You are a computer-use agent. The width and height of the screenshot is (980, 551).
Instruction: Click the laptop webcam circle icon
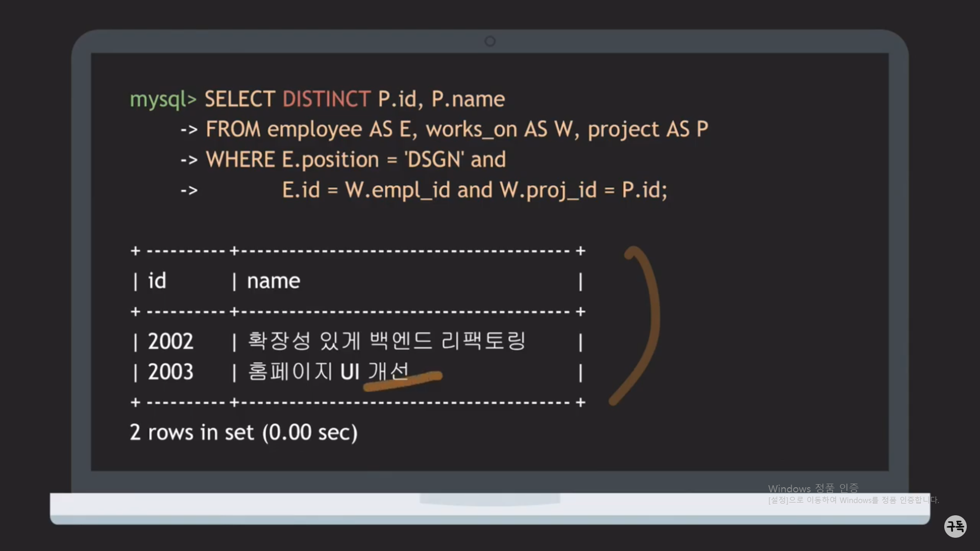[490, 41]
